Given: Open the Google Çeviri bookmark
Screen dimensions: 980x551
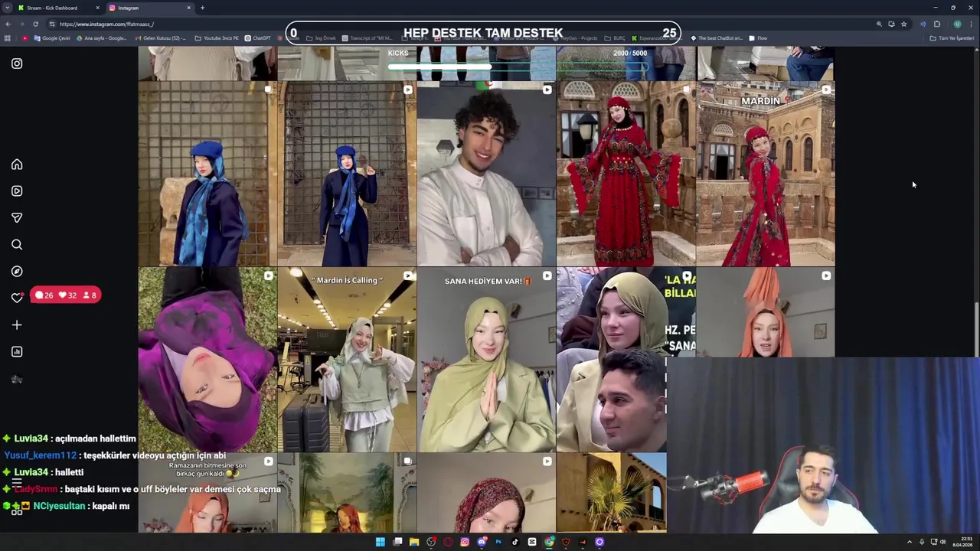Looking at the screenshot, I should click(52, 38).
